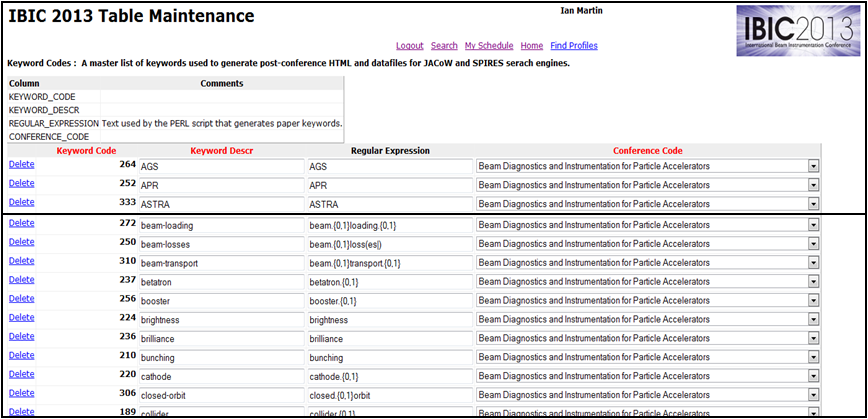Viewport: 868px width, 419px height.
Task: Edit the betatron Keyword Descr field
Action: click(x=221, y=282)
